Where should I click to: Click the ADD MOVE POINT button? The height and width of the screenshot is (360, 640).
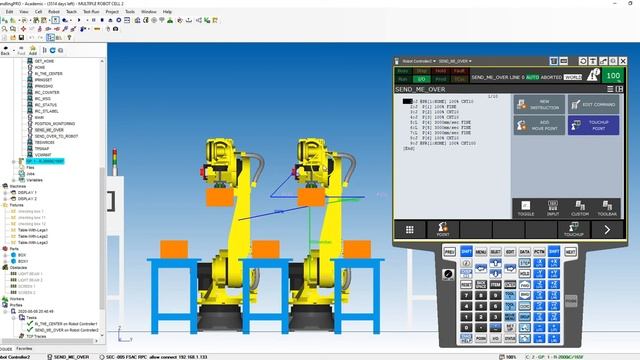point(539,125)
